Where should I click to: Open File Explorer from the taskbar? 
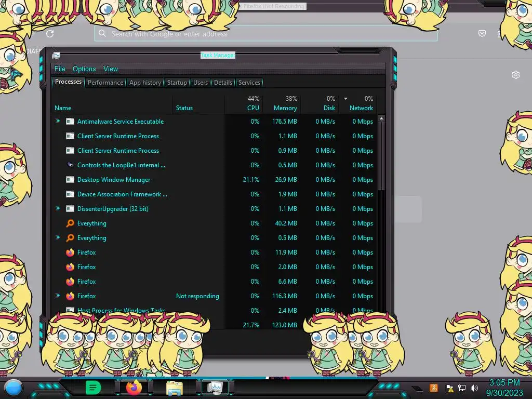click(x=175, y=388)
